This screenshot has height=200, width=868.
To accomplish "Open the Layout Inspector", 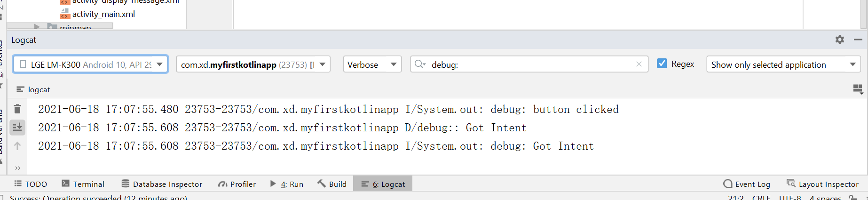I will tap(822, 184).
